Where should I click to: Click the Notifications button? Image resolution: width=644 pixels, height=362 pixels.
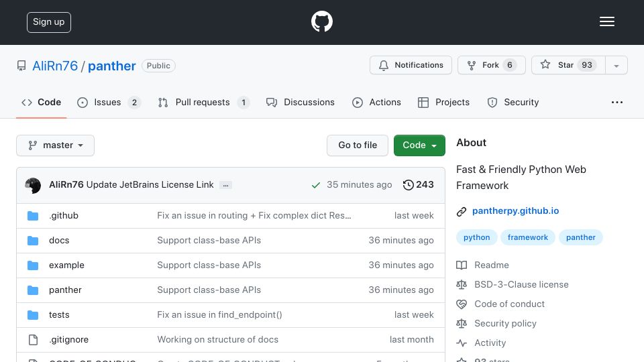click(411, 65)
